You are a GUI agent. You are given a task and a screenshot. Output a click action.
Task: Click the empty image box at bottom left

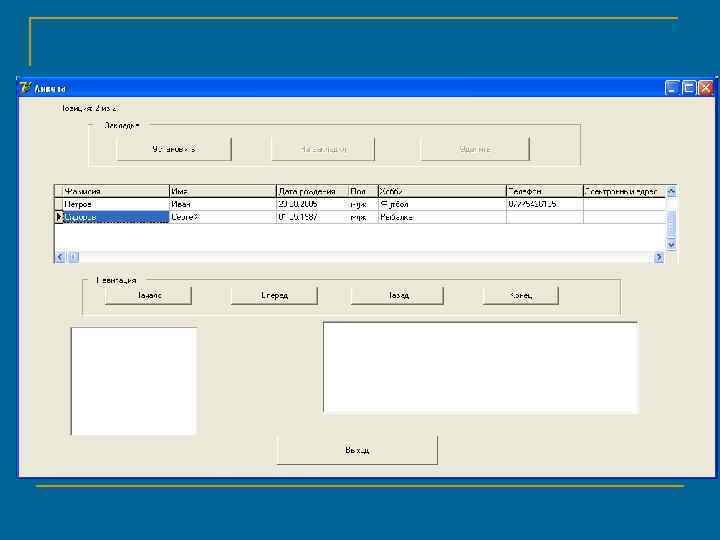coord(134,381)
